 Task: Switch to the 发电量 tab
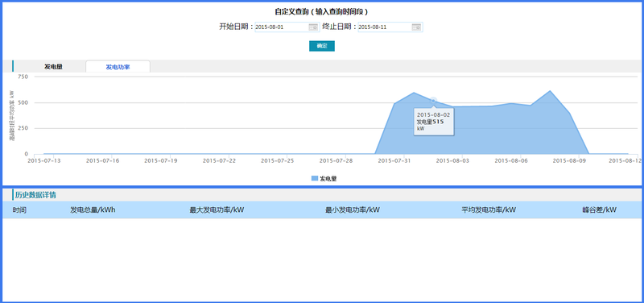click(x=53, y=67)
